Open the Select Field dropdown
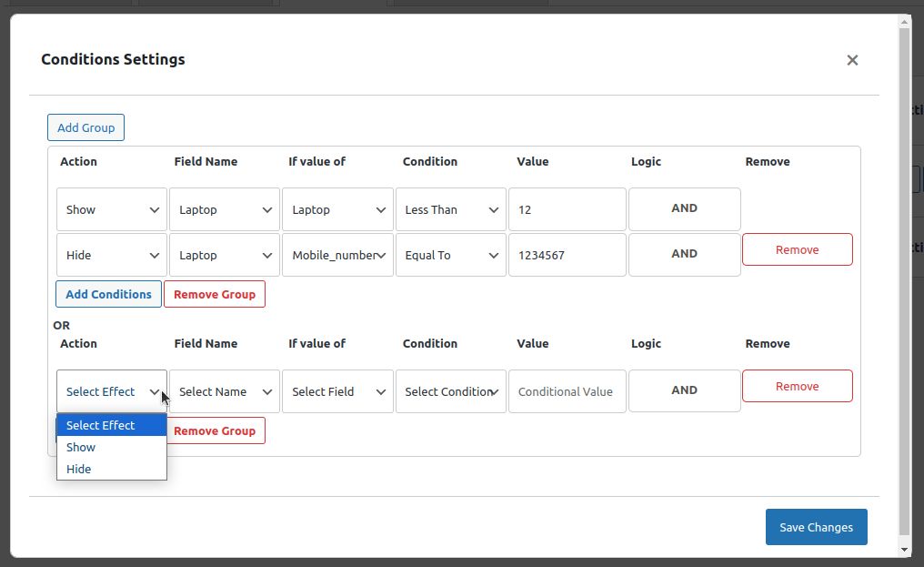This screenshot has height=567, width=924. (337, 391)
